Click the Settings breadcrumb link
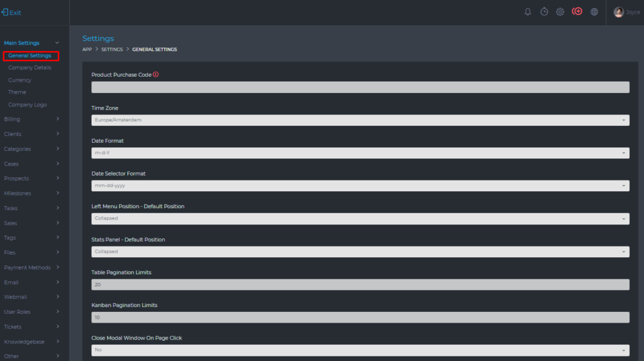This screenshot has width=644, height=361. pyautogui.click(x=112, y=49)
